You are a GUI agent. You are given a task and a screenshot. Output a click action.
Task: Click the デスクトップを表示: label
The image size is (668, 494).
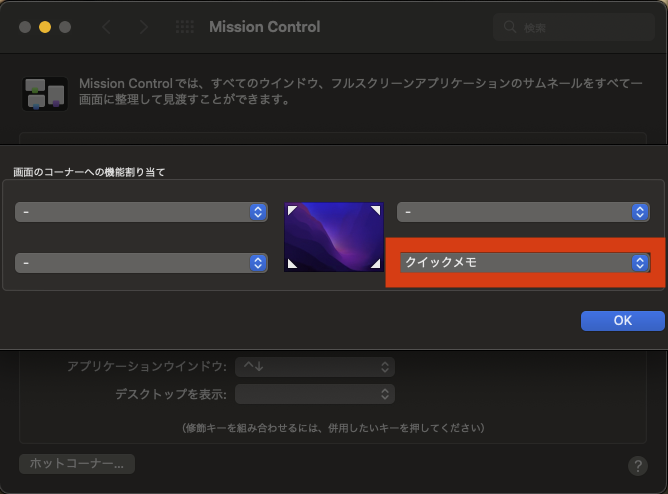(x=171, y=394)
